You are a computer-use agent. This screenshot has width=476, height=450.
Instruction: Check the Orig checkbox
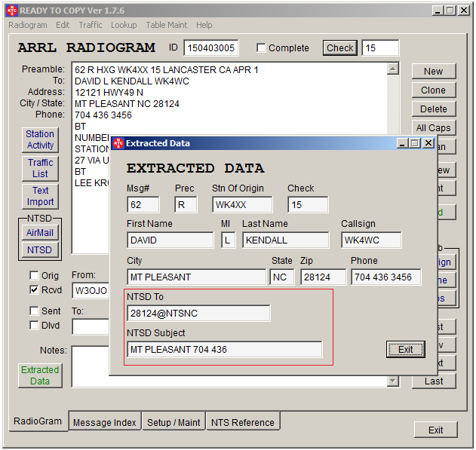click(34, 275)
